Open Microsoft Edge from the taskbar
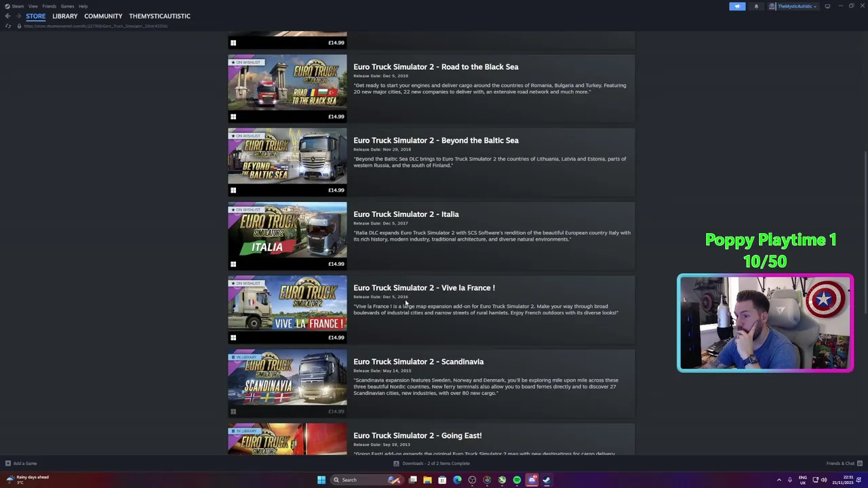The image size is (868, 488). 457,480
